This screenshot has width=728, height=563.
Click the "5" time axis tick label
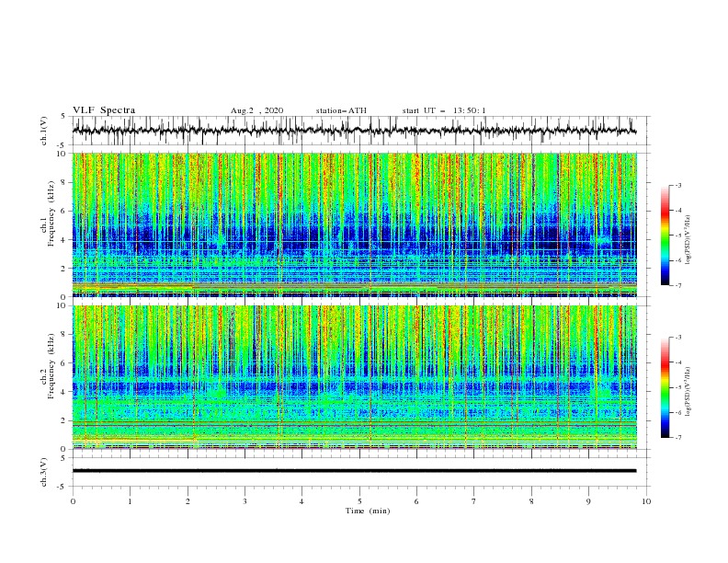click(359, 501)
